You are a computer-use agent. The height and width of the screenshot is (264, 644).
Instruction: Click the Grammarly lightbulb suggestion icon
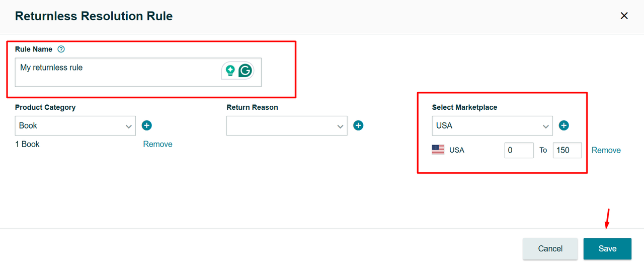[x=230, y=71]
